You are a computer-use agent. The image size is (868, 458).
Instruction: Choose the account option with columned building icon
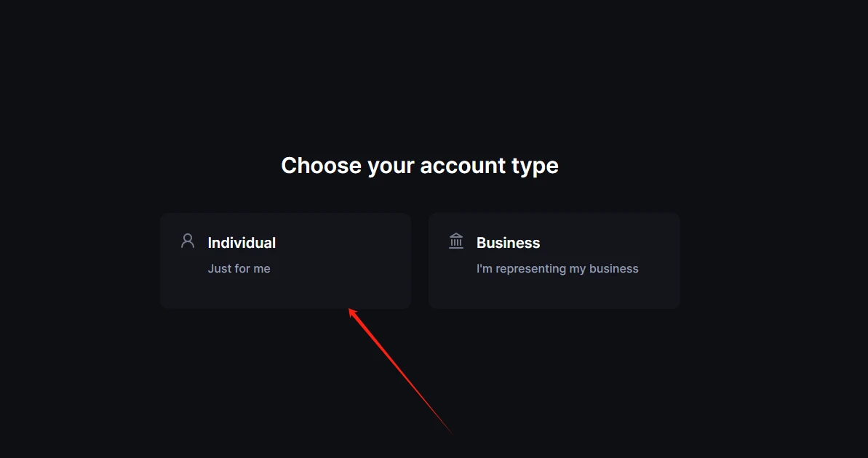point(554,260)
